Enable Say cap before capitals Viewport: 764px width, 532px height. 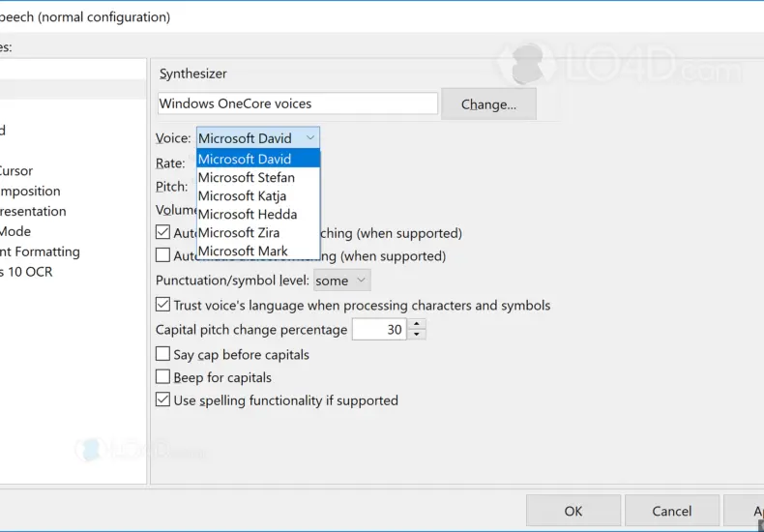(162, 353)
